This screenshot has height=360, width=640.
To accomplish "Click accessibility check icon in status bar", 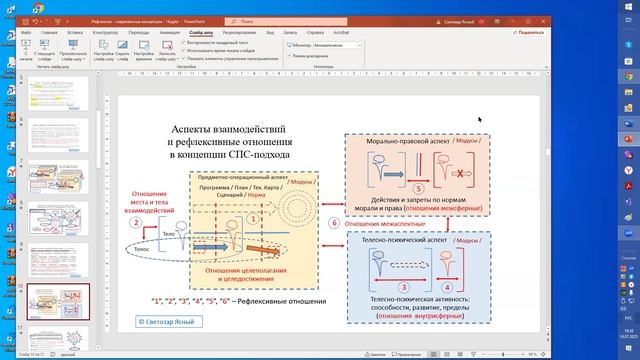I will (x=53, y=355).
